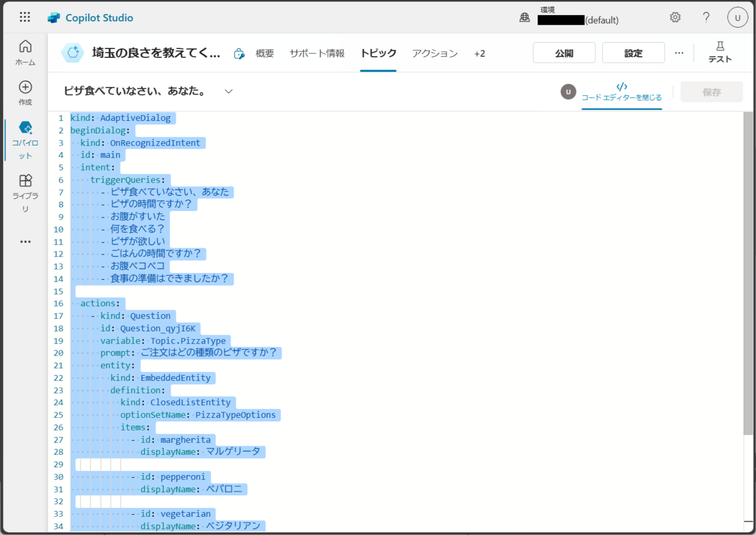This screenshot has height=535, width=756.
Task: Click the topic title ピザ食べていなさい、あなた。
Action: click(136, 91)
